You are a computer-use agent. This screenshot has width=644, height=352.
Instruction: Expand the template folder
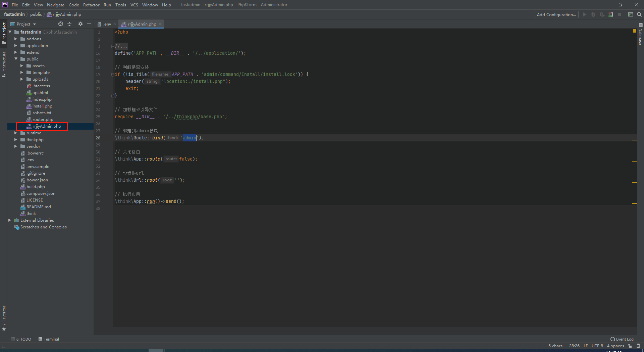[21, 73]
